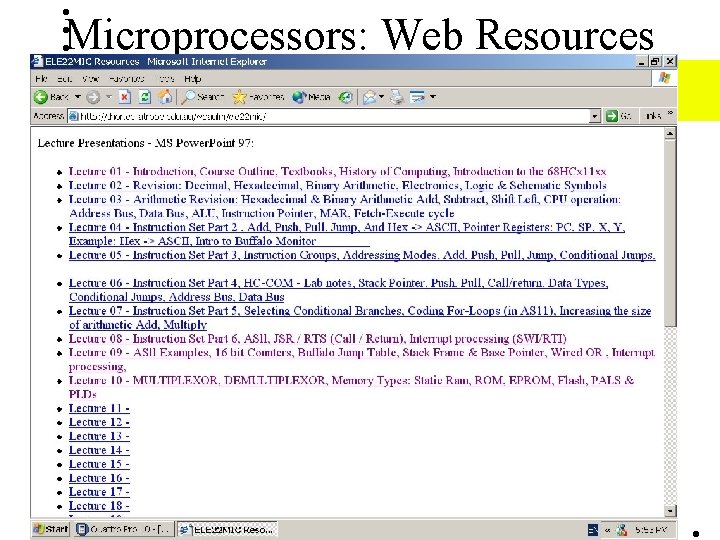This screenshot has width=720, height=540.
Task: Open the Lecture 16 link
Action: click(x=99, y=478)
